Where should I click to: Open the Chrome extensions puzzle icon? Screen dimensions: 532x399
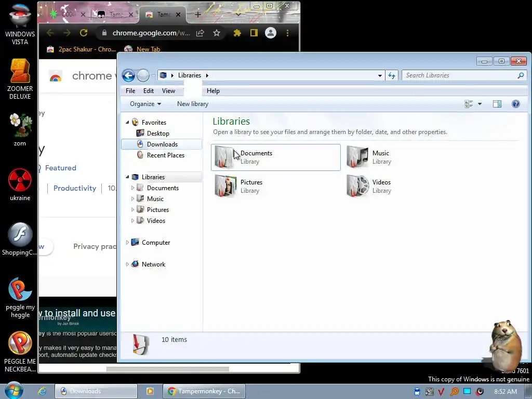237,33
